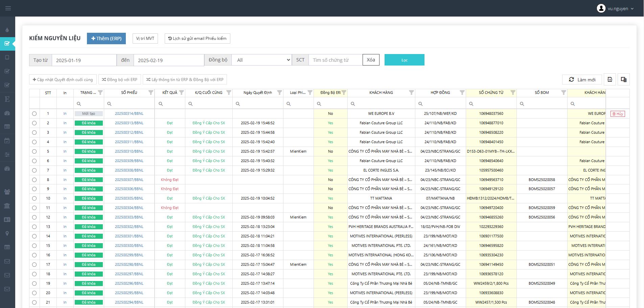This screenshot has width=644, height=308.
Task: Click In link for row 202500312/BBNL
Action: coord(65,133)
